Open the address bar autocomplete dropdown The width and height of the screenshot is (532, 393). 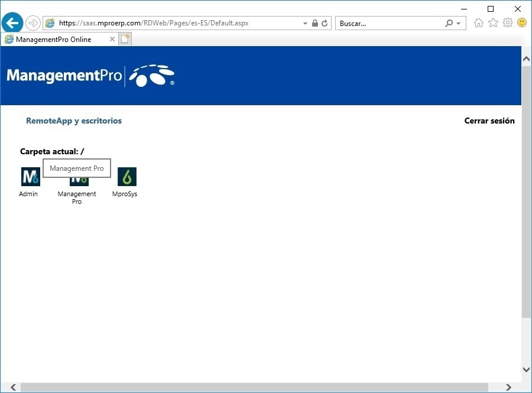coord(305,23)
